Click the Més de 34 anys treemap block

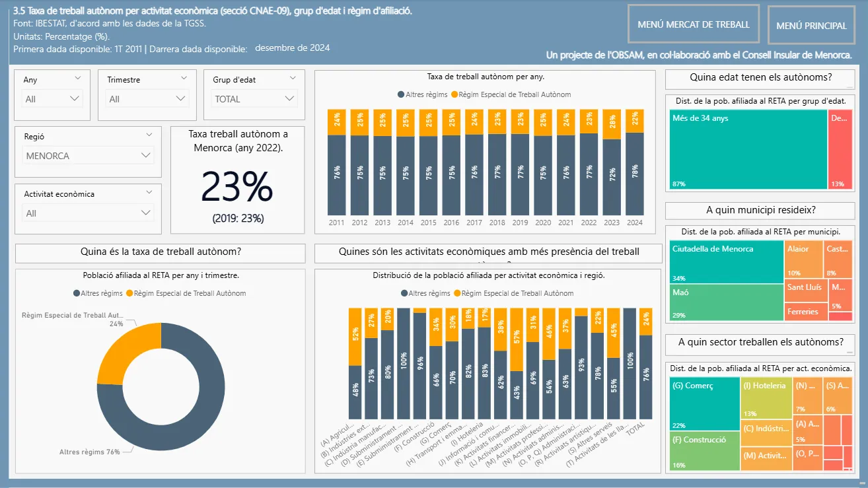coord(748,149)
